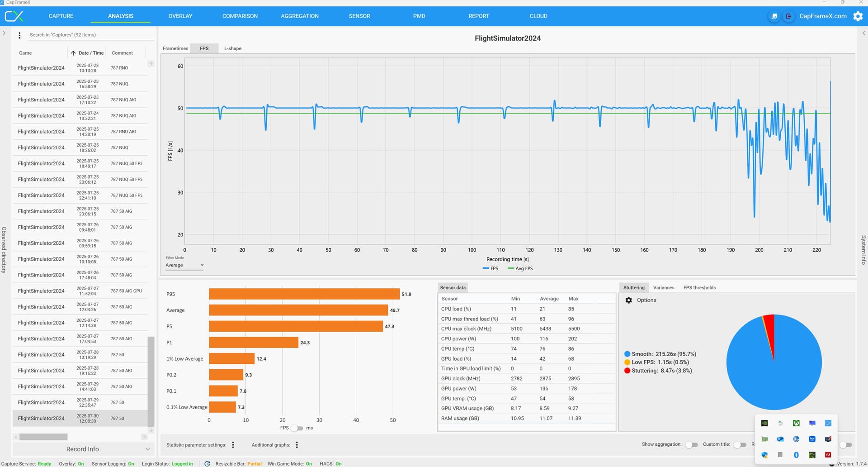Show the Frametimes graph tab
868x467 pixels.
click(175, 48)
